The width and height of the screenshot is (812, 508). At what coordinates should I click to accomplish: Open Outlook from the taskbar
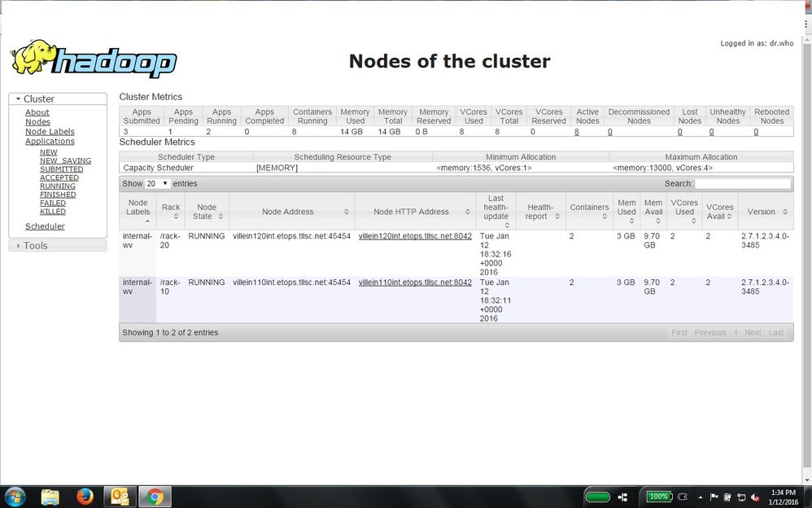click(x=120, y=497)
